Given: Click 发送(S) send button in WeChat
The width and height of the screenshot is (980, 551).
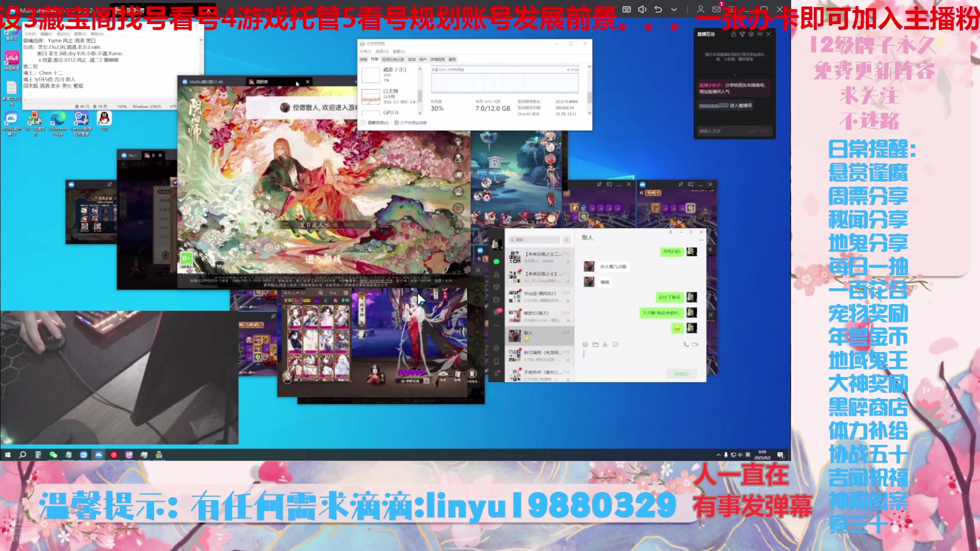Looking at the screenshot, I should [x=681, y=374].
